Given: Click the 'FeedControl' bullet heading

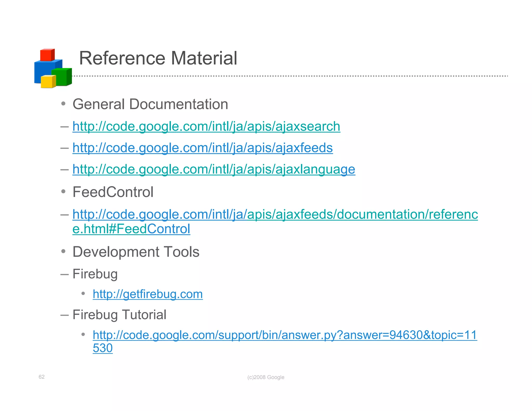Looking at the screenshot, I should click(113, 192).
